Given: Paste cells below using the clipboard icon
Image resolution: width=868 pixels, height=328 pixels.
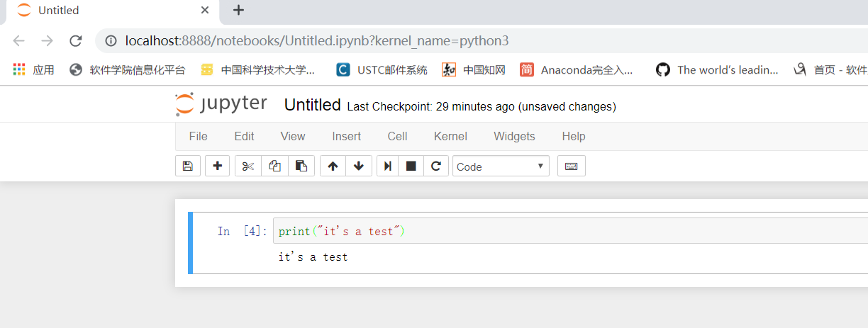Looking at the screenshot, I should 301,166.
